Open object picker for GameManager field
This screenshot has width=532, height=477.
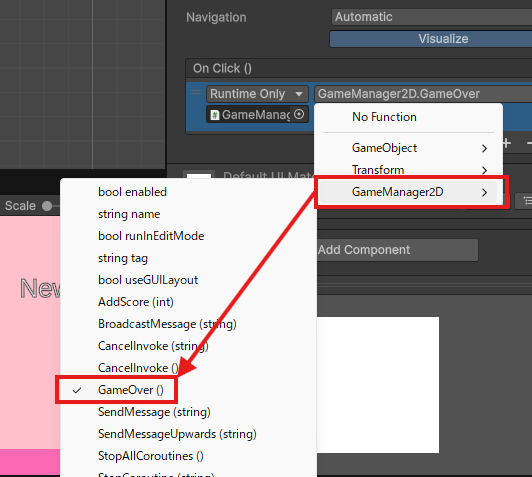tap(299, 114)
